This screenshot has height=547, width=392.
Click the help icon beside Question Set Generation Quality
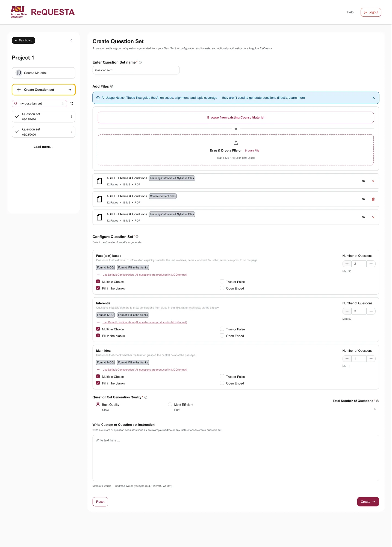[146, 397]
